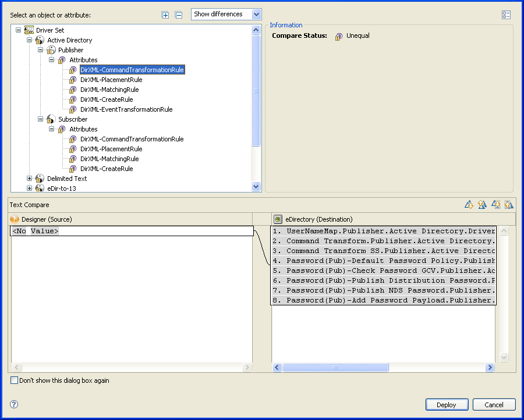Collapse the Active Directory node
The width and height of the screenshot is (524, 420).
pyautogui.click(x=30, y=40)
